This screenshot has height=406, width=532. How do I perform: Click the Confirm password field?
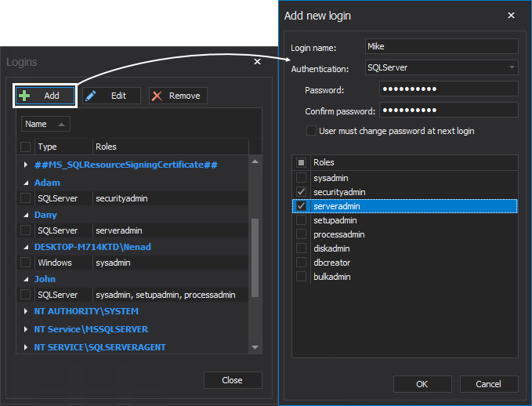tap(448, 110)
